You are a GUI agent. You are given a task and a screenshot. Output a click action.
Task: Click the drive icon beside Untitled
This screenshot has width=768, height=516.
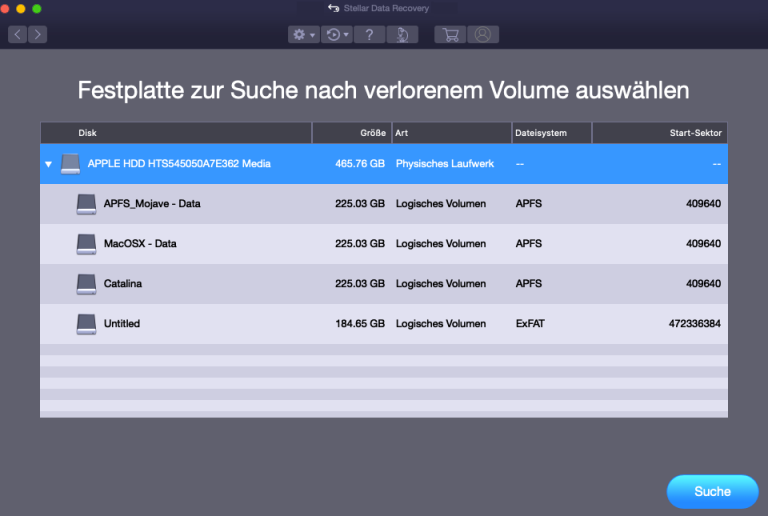tap(86, 324)
